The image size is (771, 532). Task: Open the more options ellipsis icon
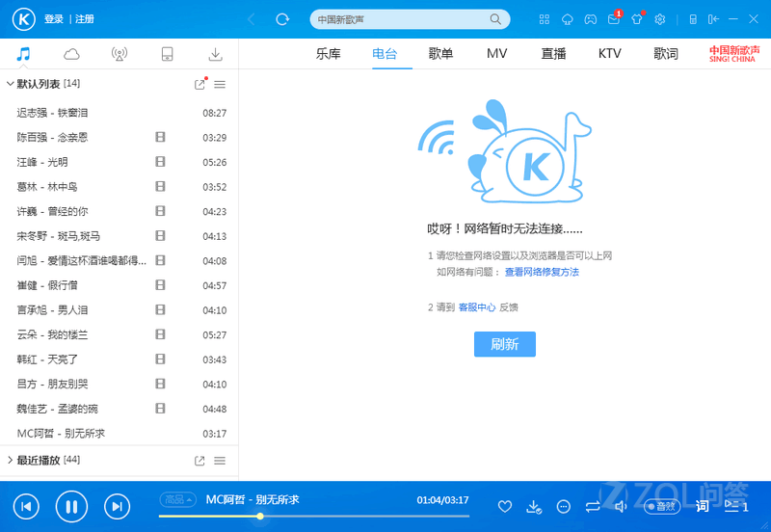tap(564, 506)
